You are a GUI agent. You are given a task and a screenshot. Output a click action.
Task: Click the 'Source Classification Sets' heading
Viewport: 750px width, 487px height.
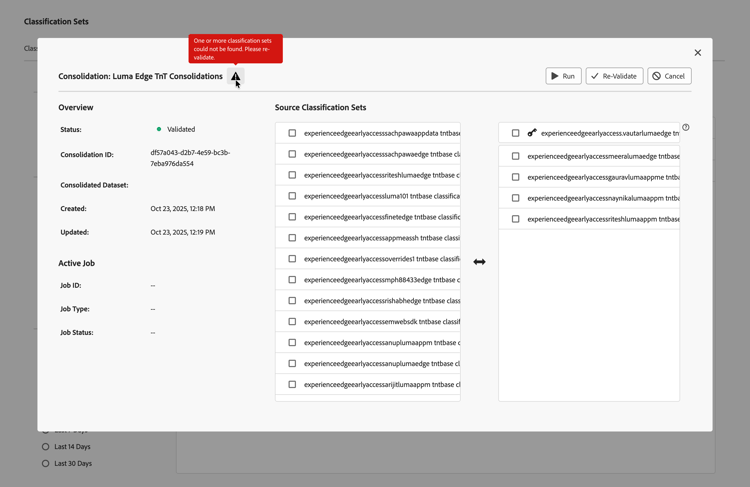320,107
